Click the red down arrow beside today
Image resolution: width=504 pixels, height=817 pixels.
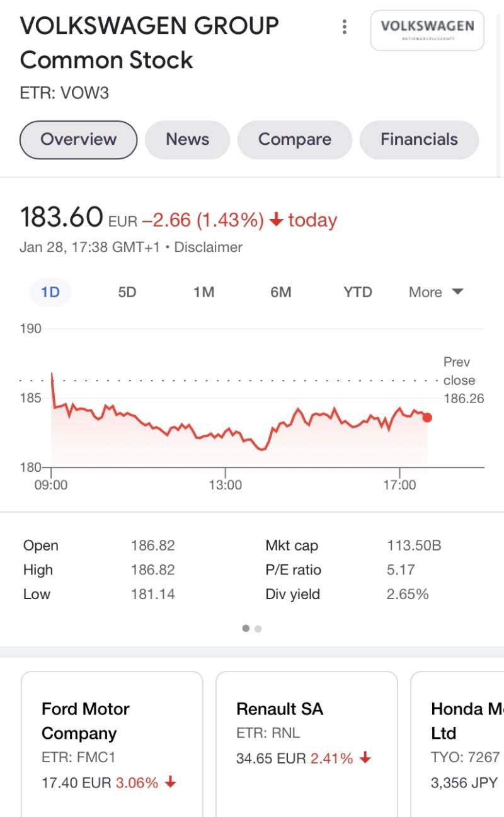[x=275, y=220]
